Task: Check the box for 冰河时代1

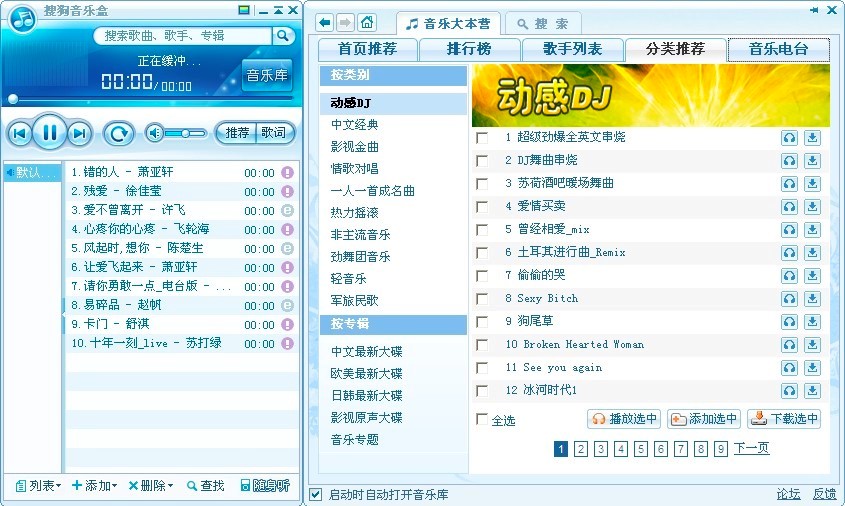Action: click(x=482, y=391)
